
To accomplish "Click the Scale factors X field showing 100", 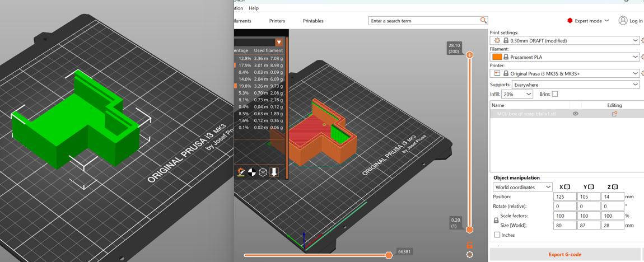I will click(x=564, y=216).
